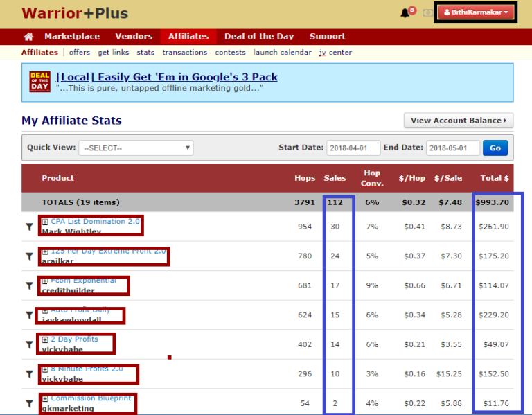Image resolution: width=532 pixels, height=415 pixels.
Task: Open the jv center page
Action: pos(335,53)
